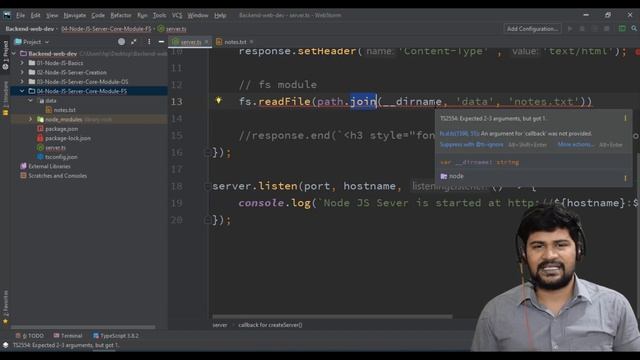Click the More actions link in tooltip

pos(576,144)
